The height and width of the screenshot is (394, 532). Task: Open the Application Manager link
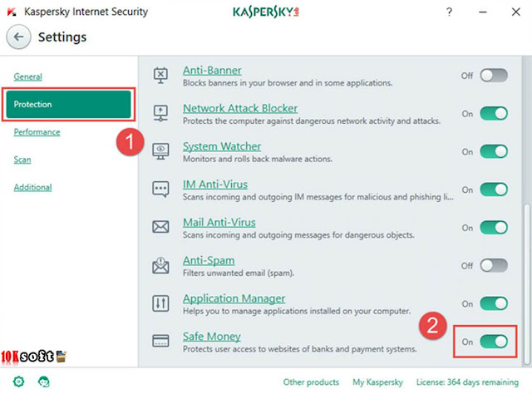click(x=234, y=298)
